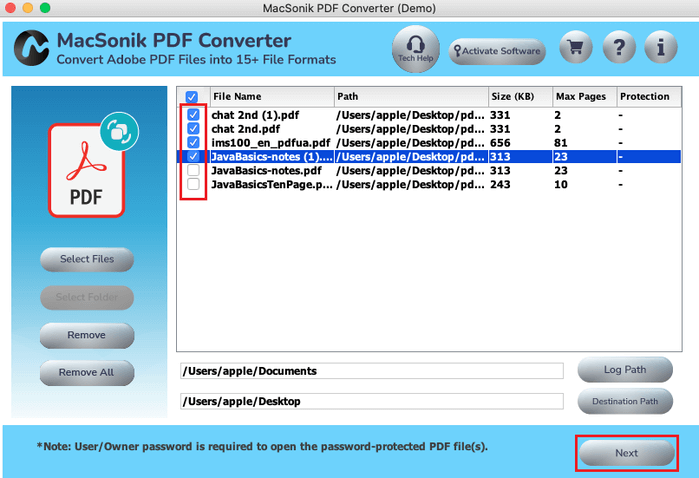699x478 pixels.
Task: Click size value 656
Action: 500,143
